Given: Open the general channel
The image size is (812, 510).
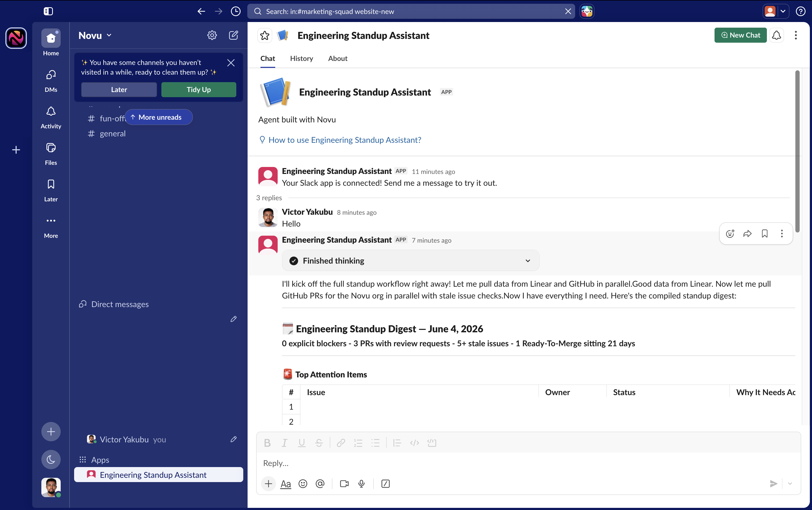Looking at the screenshot, I should (x=113, y=133).
